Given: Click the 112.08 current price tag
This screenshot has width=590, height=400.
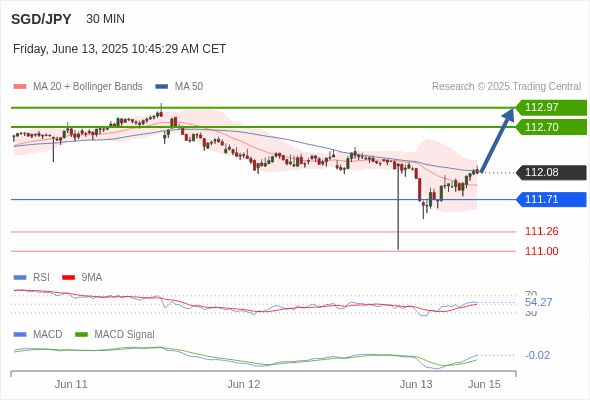Looking at the screenshot, I should (551, 172).
